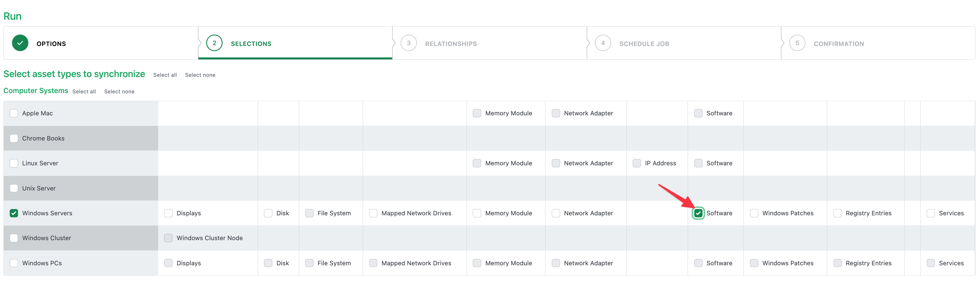Open the Schedule Job step
Image resolution: width=980 pixels, height=281 pixels.
point(684,43)
